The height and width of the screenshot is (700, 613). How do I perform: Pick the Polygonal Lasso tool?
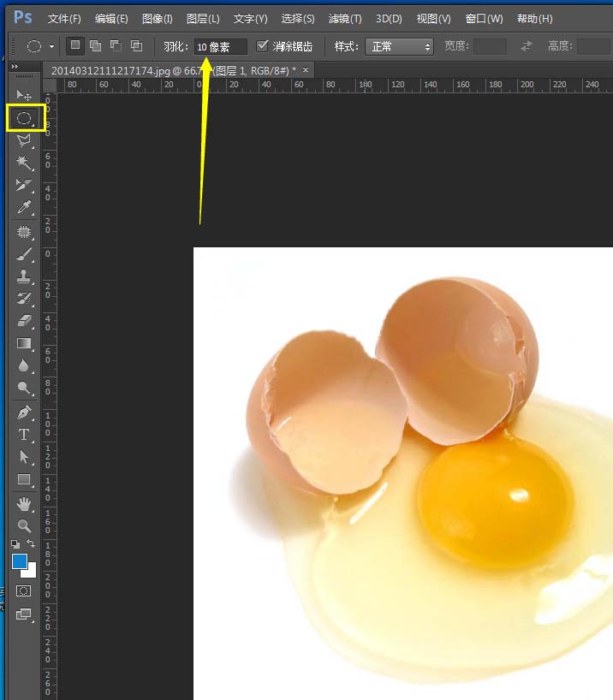pyautogui.click(x=24, y=140)
